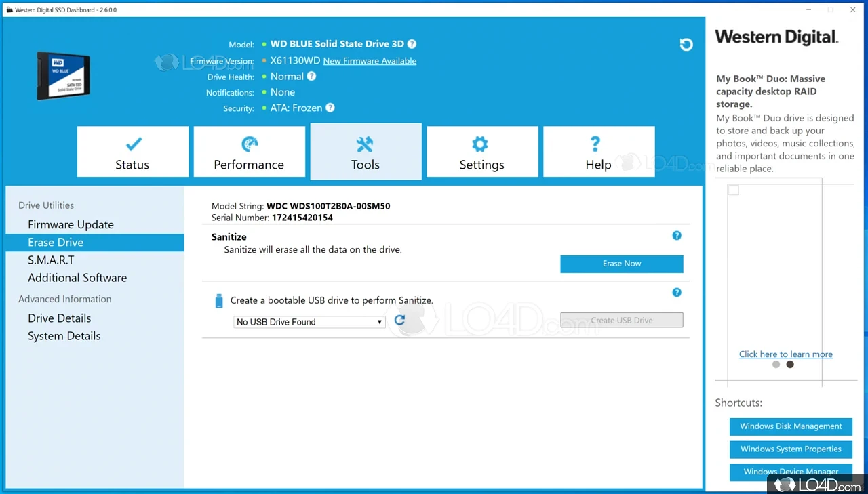Click the Drive Utilities heading

pyautogui.click(x=46, y=205)
